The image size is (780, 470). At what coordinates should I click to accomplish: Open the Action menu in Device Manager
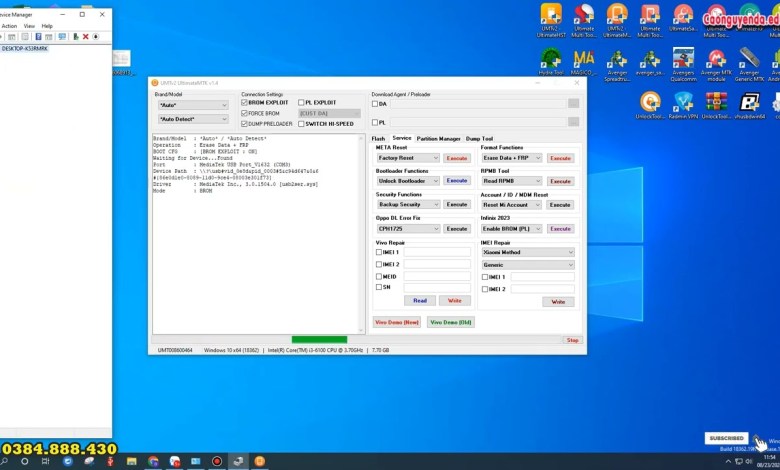point(10,26)
